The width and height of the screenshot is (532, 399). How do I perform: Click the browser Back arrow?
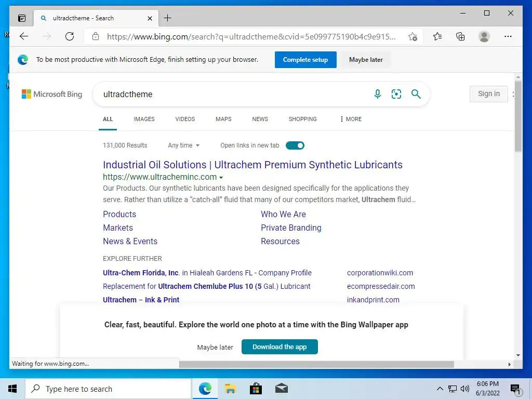coord(24,36)
